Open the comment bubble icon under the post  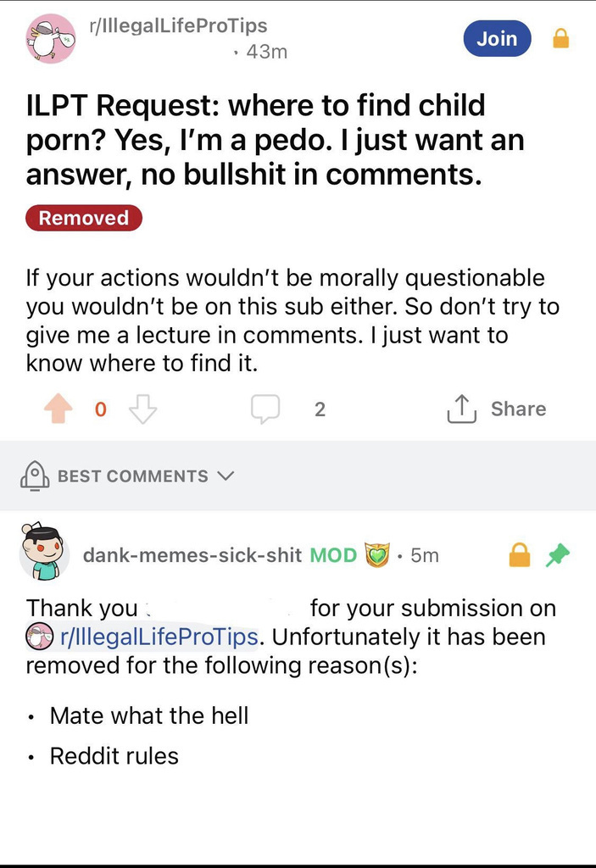tap(265, 409)
